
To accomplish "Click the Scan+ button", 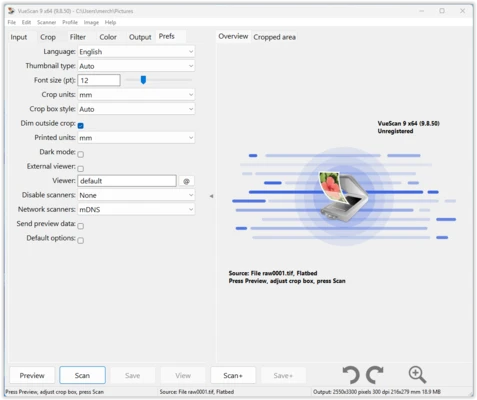I will [233, 375].
